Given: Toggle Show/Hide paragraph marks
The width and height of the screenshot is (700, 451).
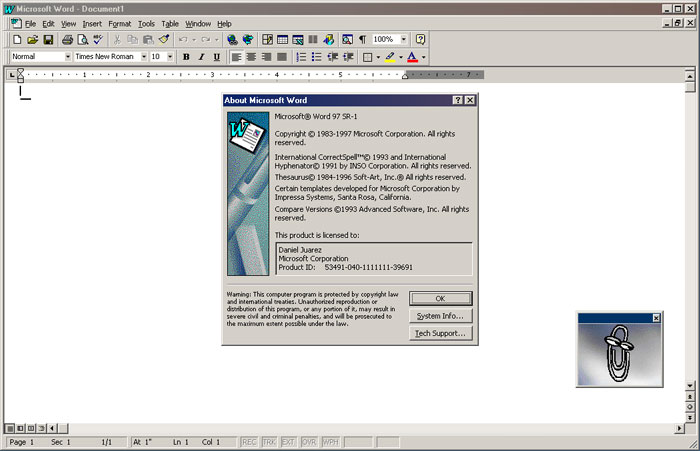Looking at the screenshot, I should (362, 40).
